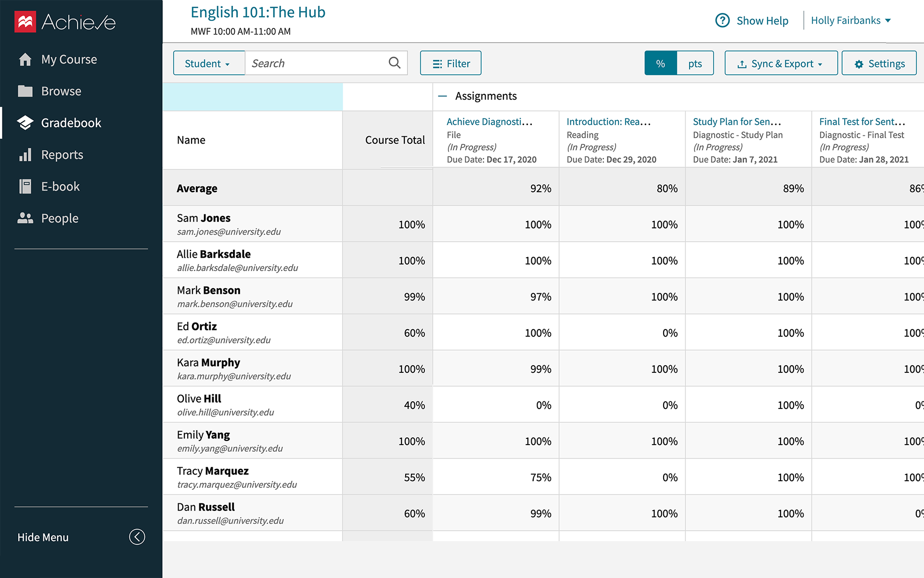Viewport: 924px width, 578px height.
Task: Open the Reports section
Action: point(63,155)
